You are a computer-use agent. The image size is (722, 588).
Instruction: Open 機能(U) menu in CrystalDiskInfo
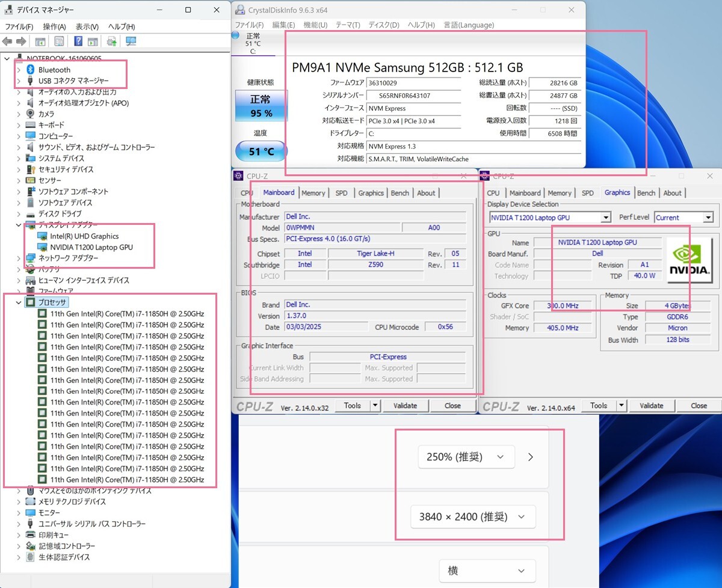click(x=315, y=25)
